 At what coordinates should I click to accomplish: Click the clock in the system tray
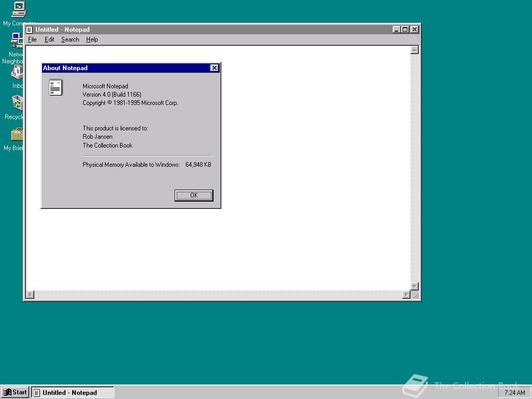coord(514,392)
